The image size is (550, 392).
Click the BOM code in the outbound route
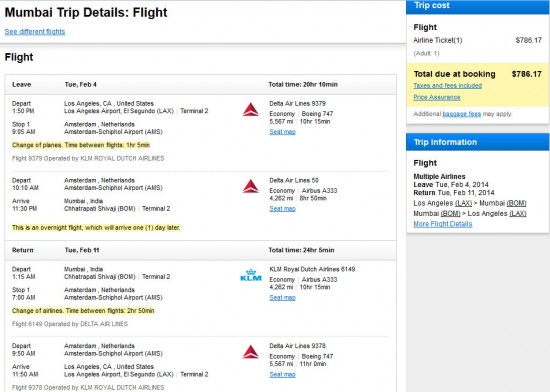click(x=516, y=203)
